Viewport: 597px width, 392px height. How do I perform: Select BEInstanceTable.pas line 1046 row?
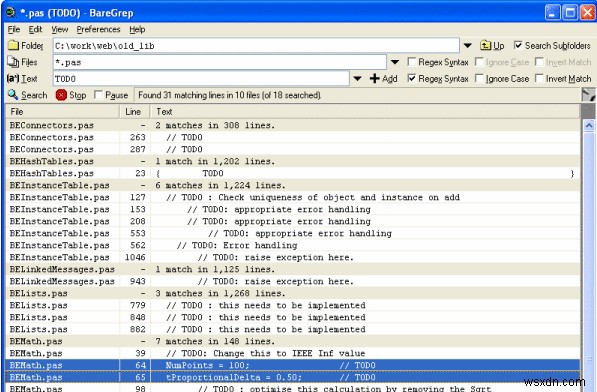[x=293, y=257]
